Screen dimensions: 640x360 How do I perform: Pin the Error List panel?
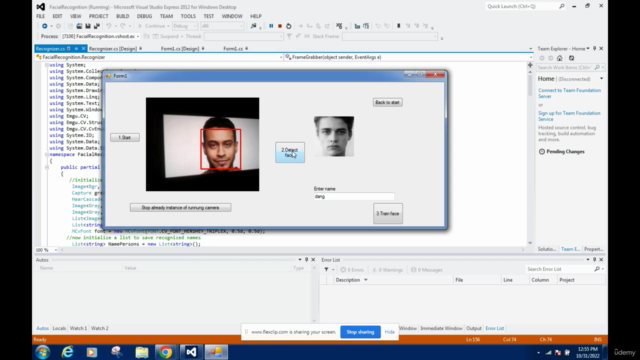click(594, 260)
